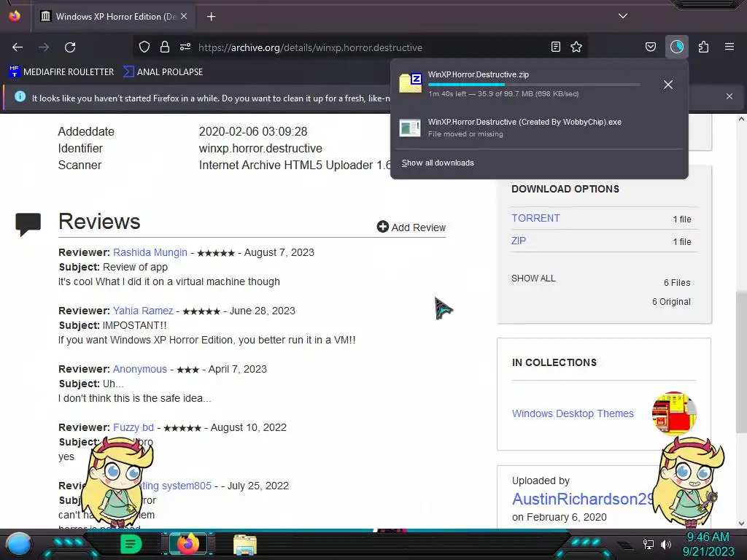Switch to Firefox on the taskbar
The height and width of the screenshot is (560, 747).
click(x=188, y=544)
